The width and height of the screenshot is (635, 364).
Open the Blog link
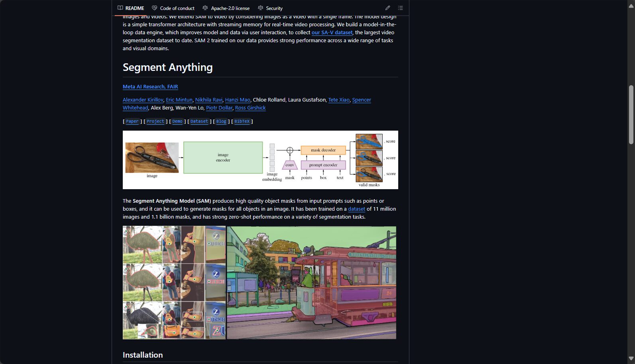click(x=221, y=121)
